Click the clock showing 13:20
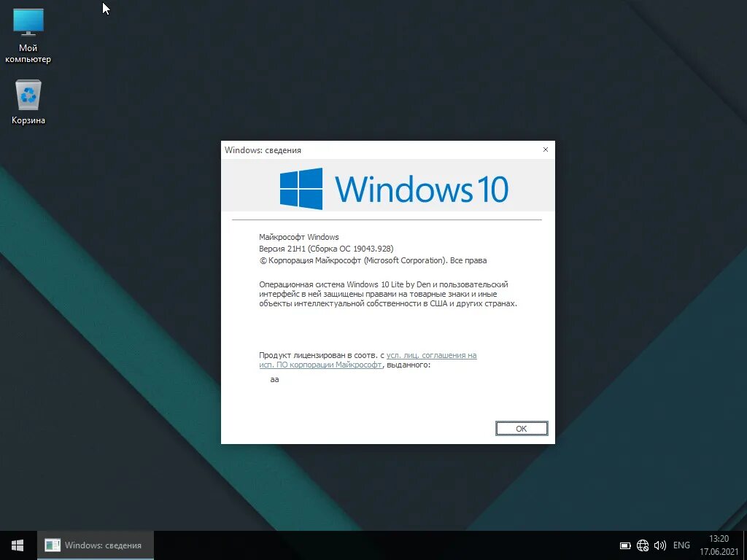This screenshot has height=560, width=747. pos(719,540)
